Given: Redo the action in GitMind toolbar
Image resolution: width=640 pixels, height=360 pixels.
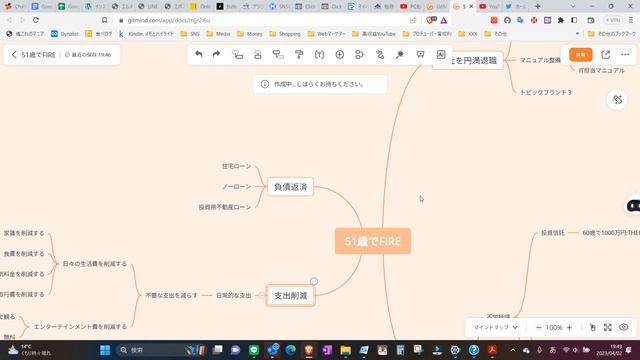Looking at the screenshot, I should (x=216, y=54).
